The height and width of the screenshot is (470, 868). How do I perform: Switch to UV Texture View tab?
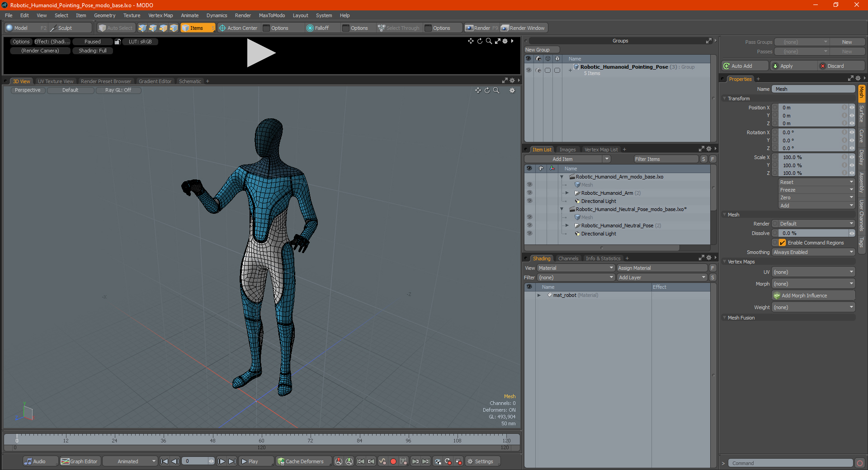click(x=55, y=81)
